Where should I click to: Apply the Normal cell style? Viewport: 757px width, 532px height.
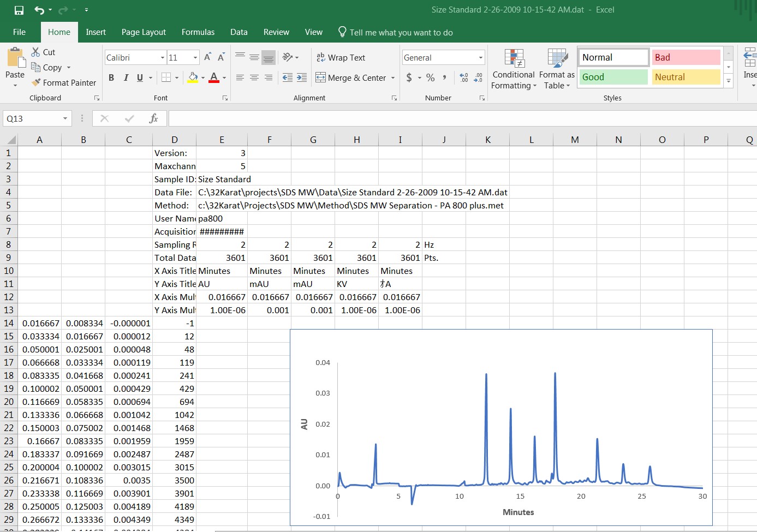pos(613,57)
